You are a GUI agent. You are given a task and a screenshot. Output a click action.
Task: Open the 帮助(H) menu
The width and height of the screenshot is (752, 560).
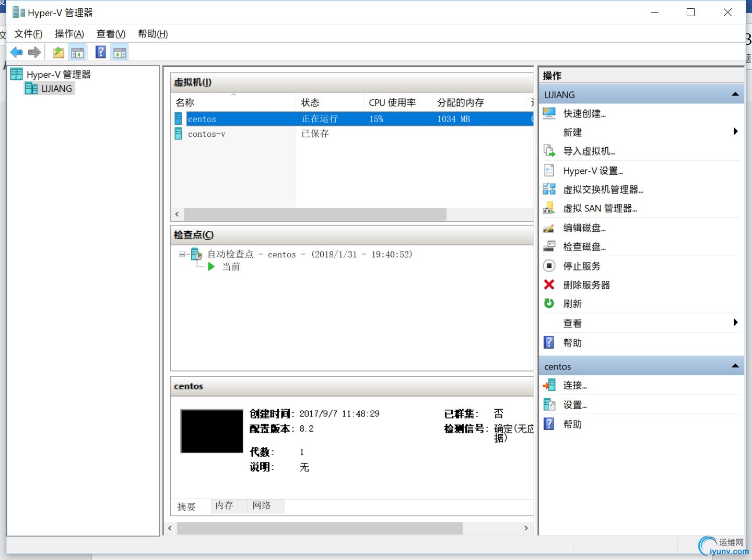click(152, 34)
